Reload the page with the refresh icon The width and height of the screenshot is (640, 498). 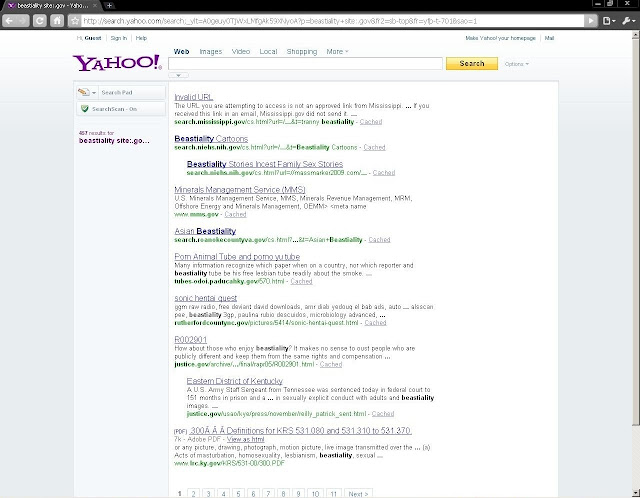pyautogui.click(x=40, y=20)
